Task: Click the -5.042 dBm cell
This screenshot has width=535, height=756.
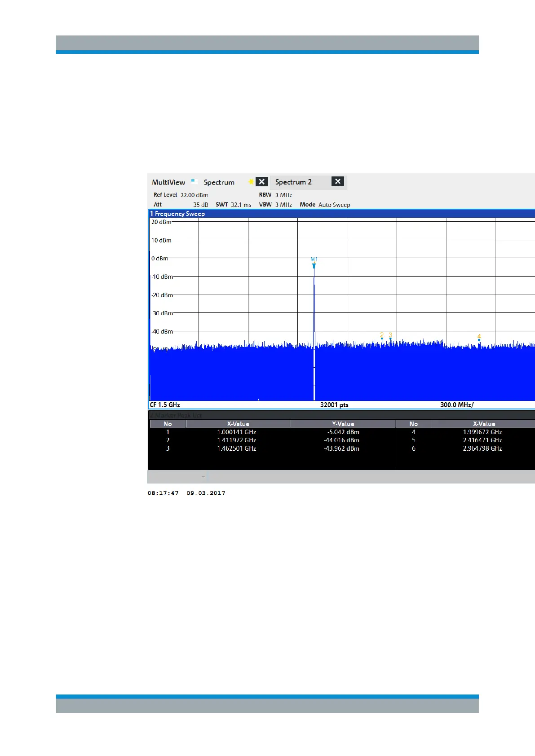Action: [343, 432]
